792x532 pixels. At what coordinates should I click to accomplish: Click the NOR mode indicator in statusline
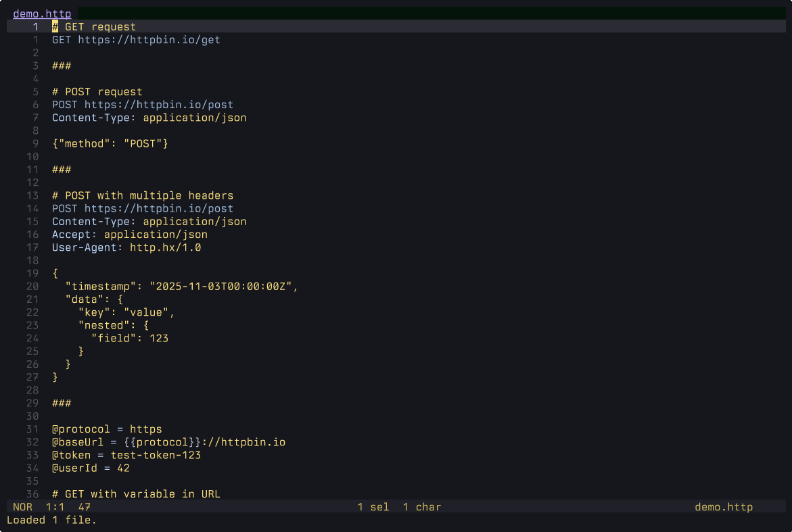[x=23, y=507]
